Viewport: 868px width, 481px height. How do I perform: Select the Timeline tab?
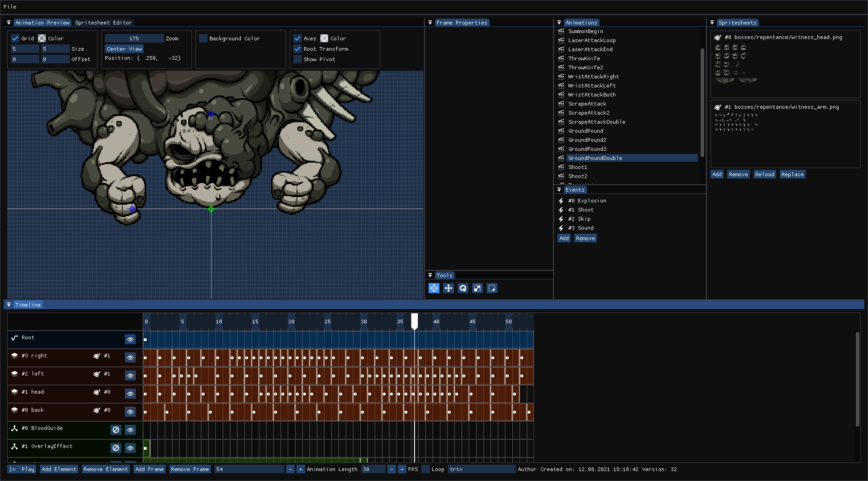(x=28, y=305)
